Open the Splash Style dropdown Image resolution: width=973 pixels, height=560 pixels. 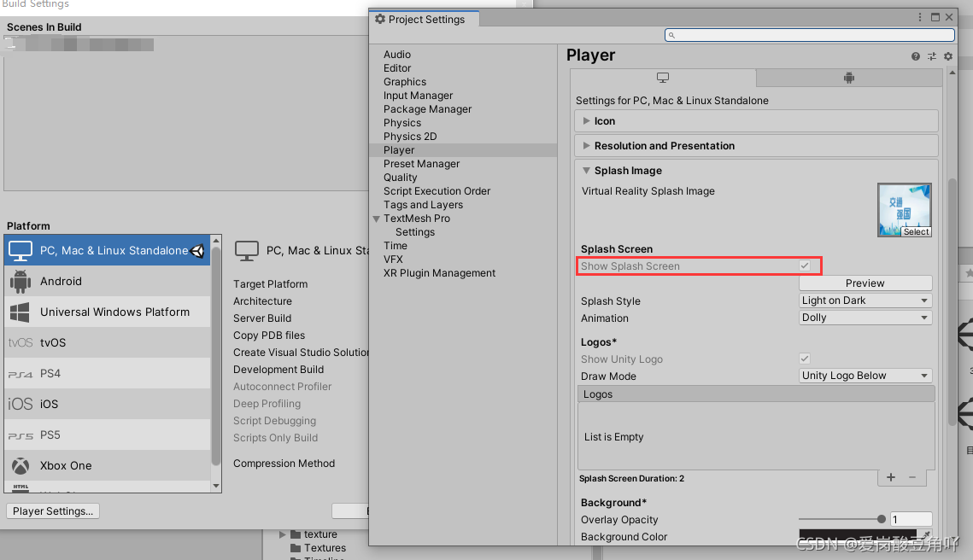(x=865, y=300)
